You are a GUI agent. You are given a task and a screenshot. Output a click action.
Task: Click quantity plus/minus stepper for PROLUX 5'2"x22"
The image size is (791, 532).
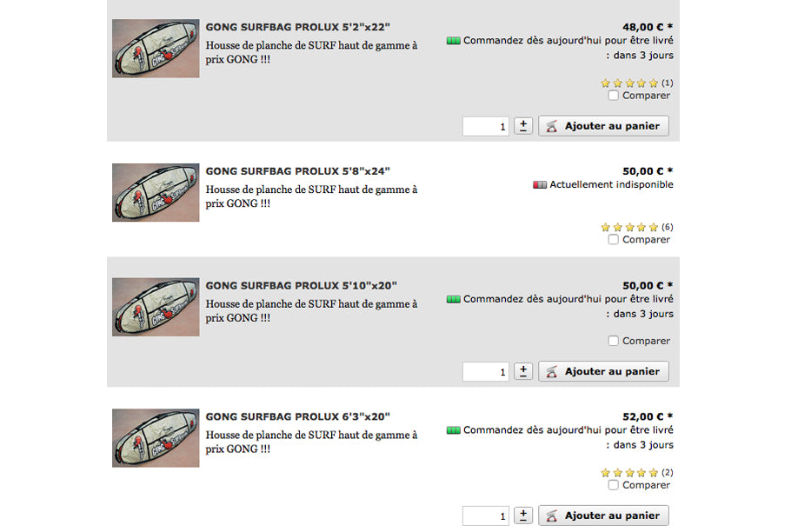point(523,126)
